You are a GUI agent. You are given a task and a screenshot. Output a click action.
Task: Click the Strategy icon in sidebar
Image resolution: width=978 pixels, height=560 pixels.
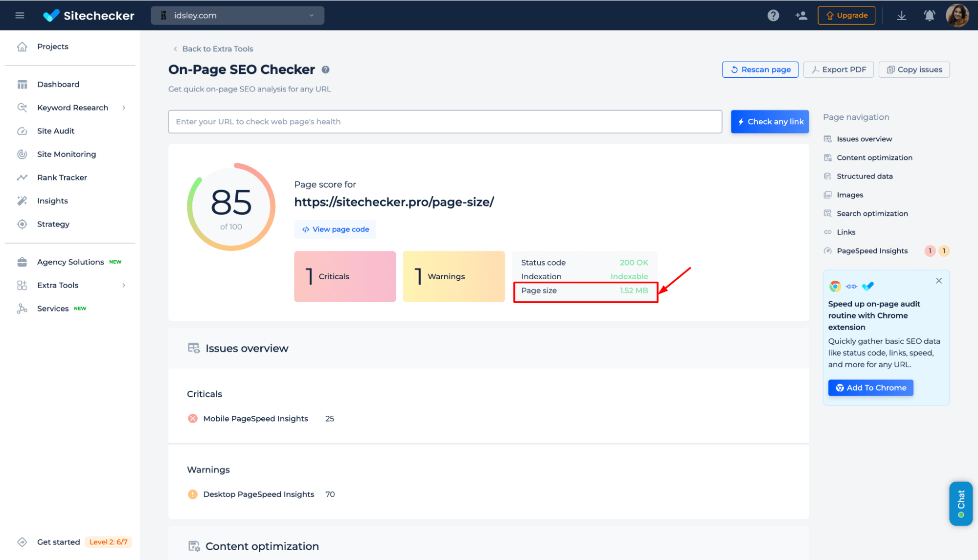[23, 224]
